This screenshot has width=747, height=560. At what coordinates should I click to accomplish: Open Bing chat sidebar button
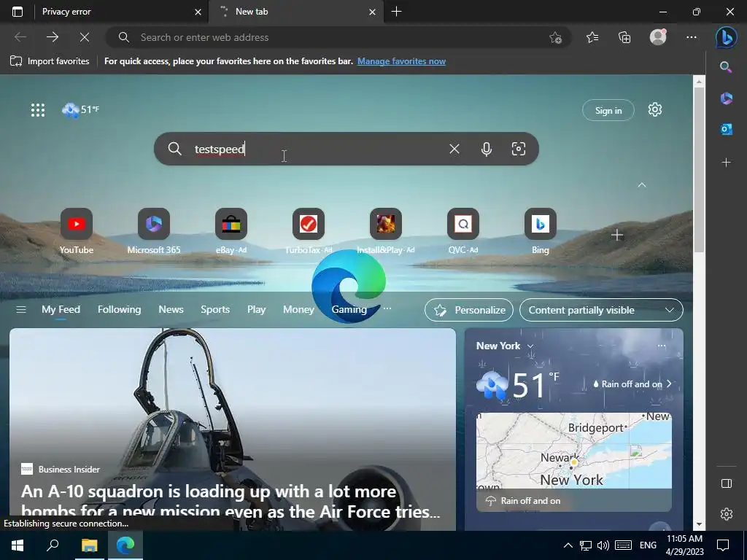pyautogui.click(x=726, y=37)
